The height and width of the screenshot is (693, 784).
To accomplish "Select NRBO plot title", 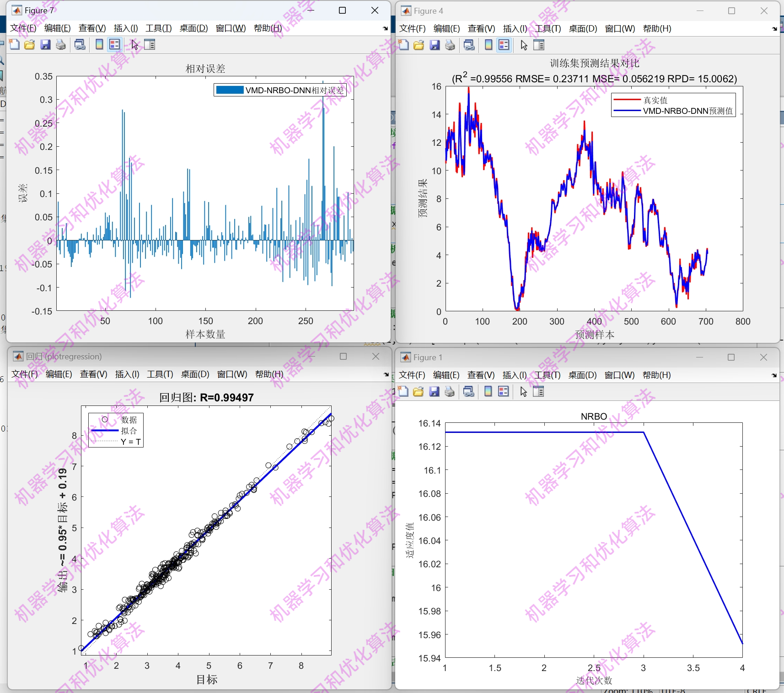I will click(594, 416).
